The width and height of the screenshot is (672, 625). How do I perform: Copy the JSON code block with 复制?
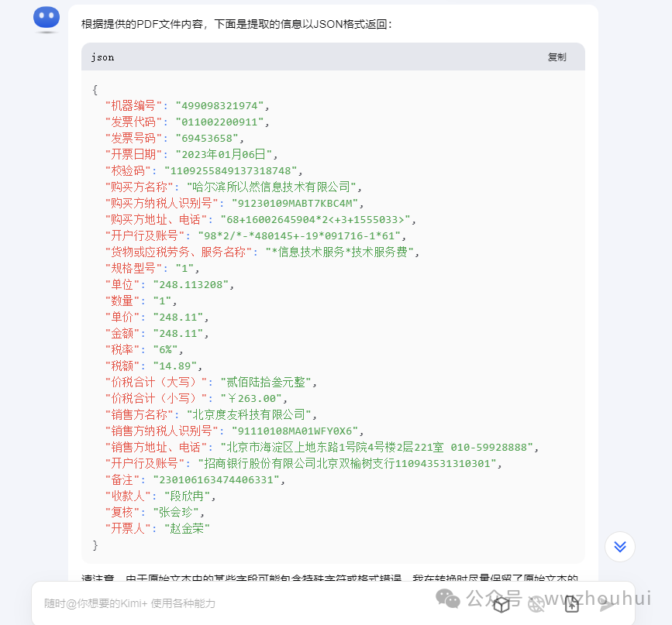click(x=557, y=57)
